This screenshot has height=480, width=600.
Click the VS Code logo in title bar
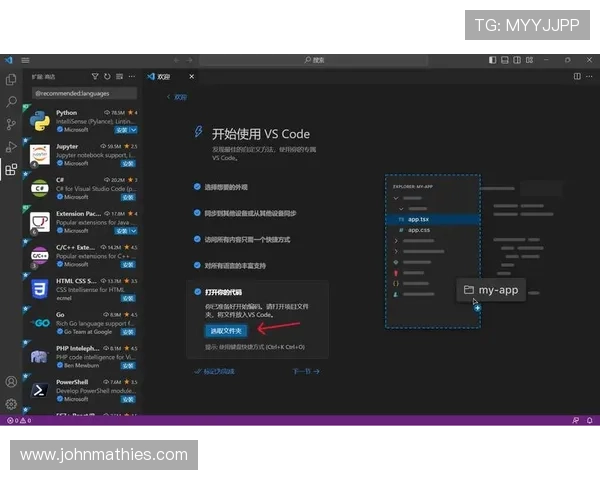pos(8,60)
